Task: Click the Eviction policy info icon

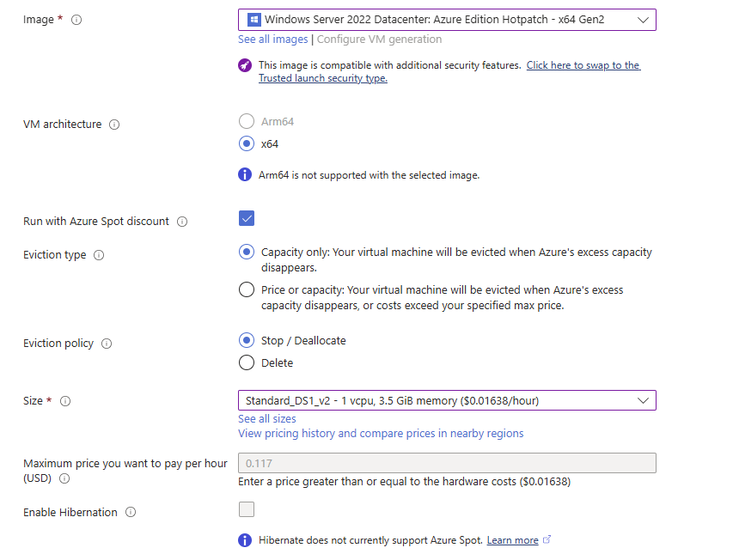Action: pos(107,344)
